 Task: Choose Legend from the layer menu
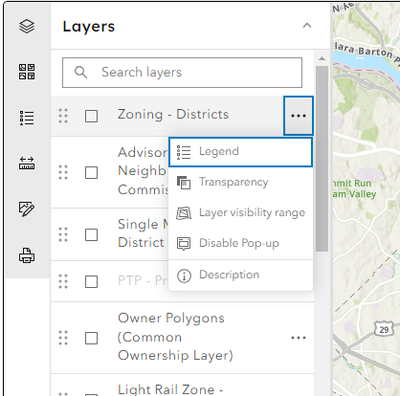[x=241, y=152]
